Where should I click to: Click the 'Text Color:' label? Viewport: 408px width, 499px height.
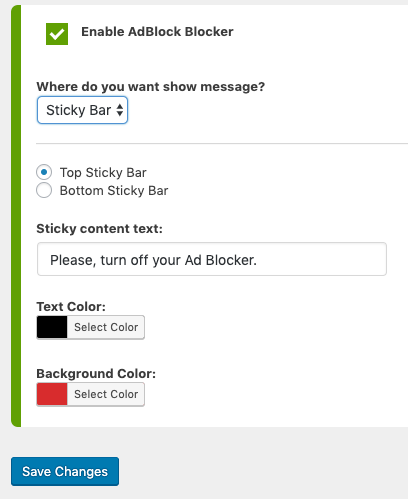pos(71,307)
